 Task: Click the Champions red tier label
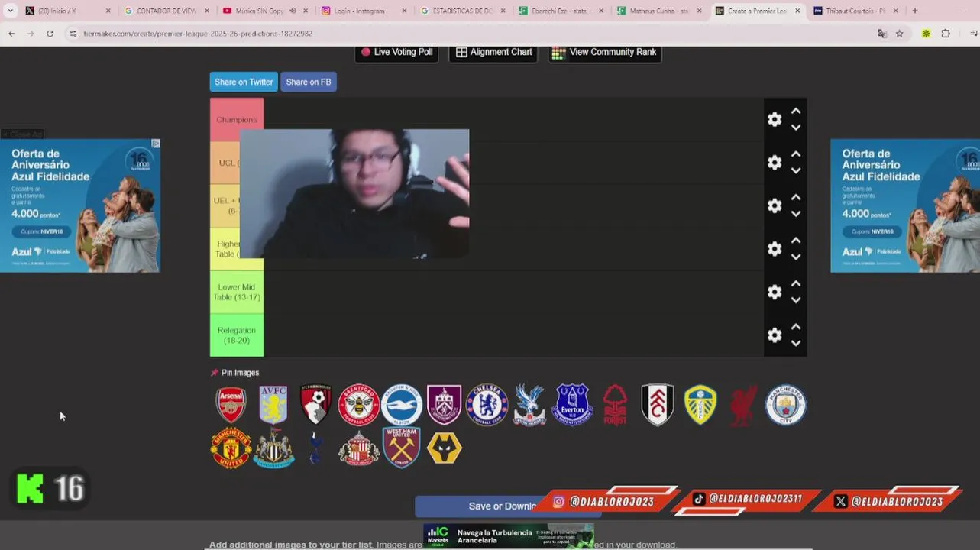[x=237, y=119]
